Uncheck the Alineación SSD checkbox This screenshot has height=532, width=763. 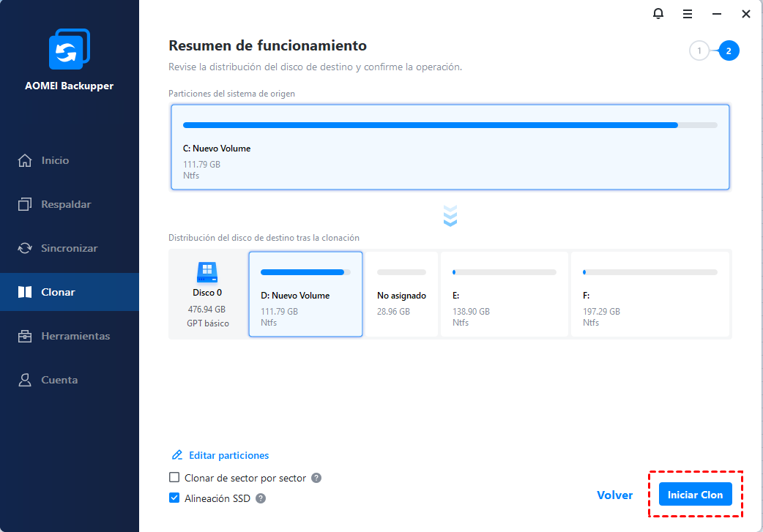[174, 498]
